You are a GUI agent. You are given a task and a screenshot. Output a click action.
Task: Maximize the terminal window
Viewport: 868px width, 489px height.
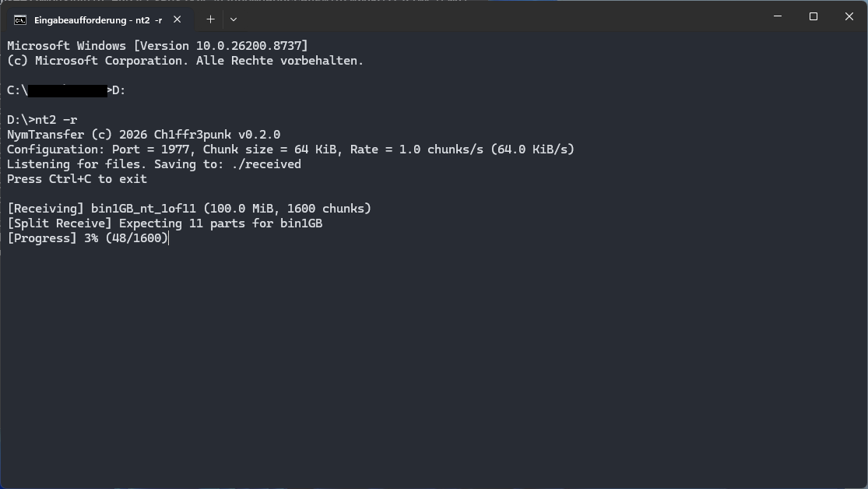814,16
